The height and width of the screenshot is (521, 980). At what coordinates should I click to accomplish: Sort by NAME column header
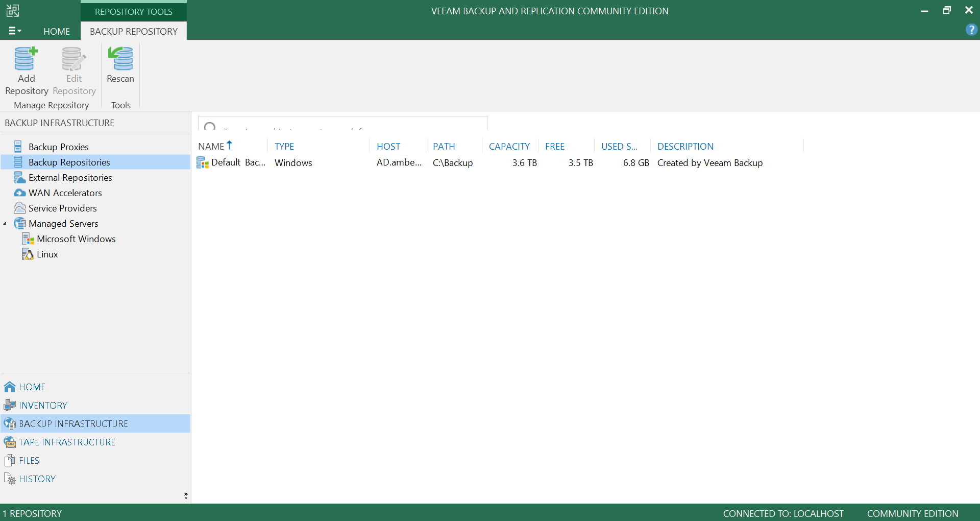(232, 146)
